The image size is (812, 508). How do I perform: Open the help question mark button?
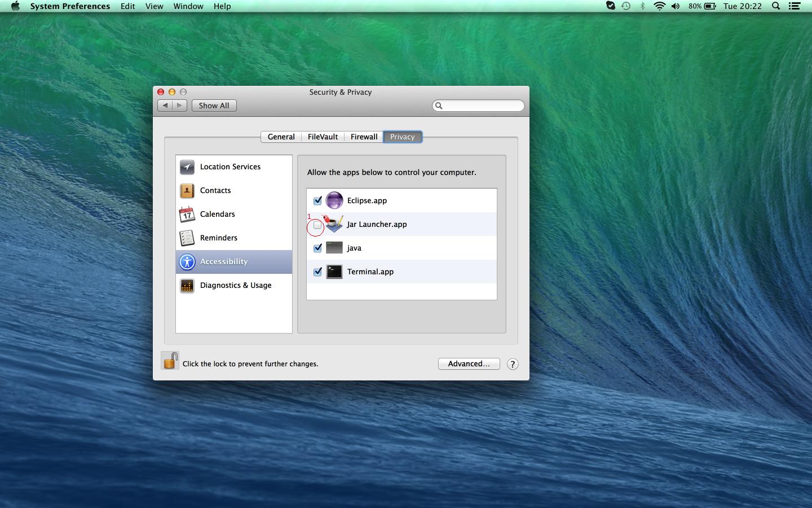(x=513, y=364)
